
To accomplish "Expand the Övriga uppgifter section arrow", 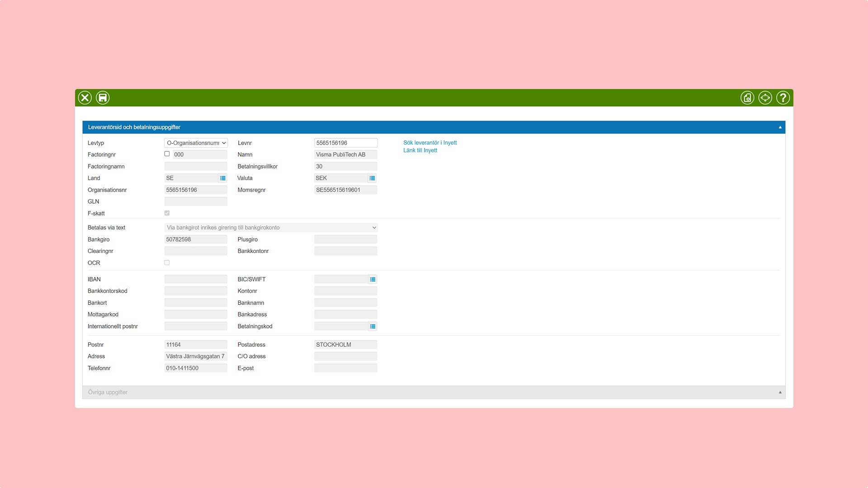I will tap(780, 392).
